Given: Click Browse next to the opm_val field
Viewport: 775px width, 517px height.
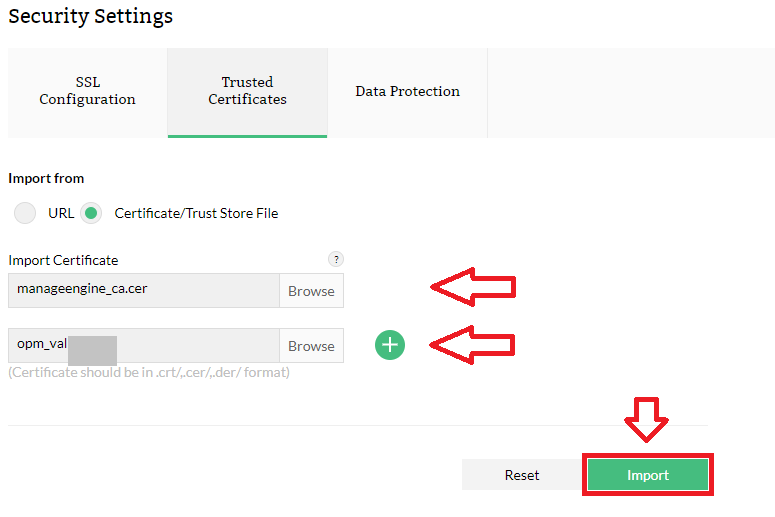Looking at the screenshot, I should (311, 346).
